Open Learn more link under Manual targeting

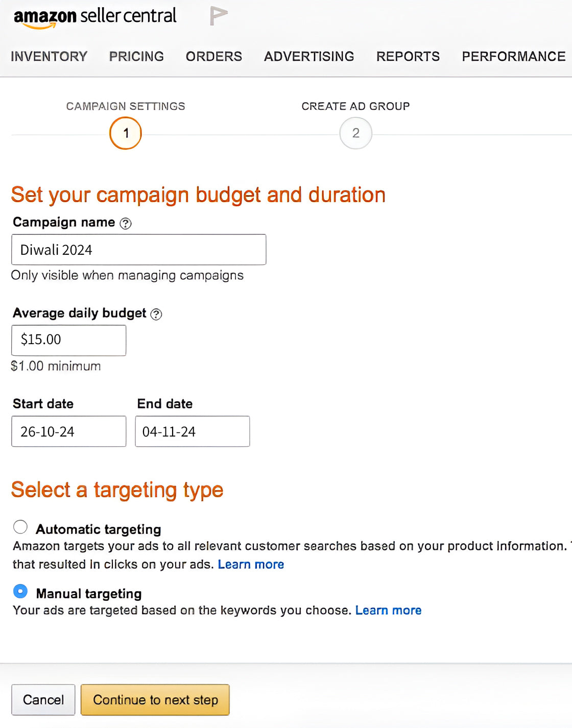tap(388, 610)
